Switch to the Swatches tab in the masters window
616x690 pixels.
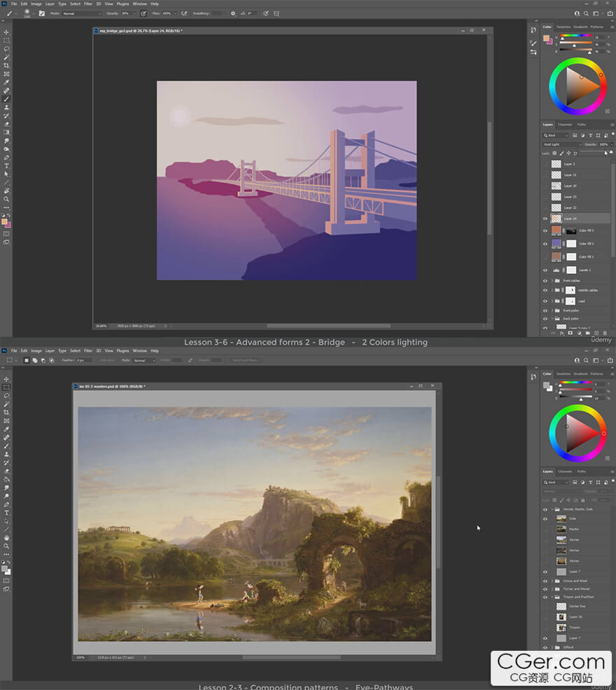(563, 373)
